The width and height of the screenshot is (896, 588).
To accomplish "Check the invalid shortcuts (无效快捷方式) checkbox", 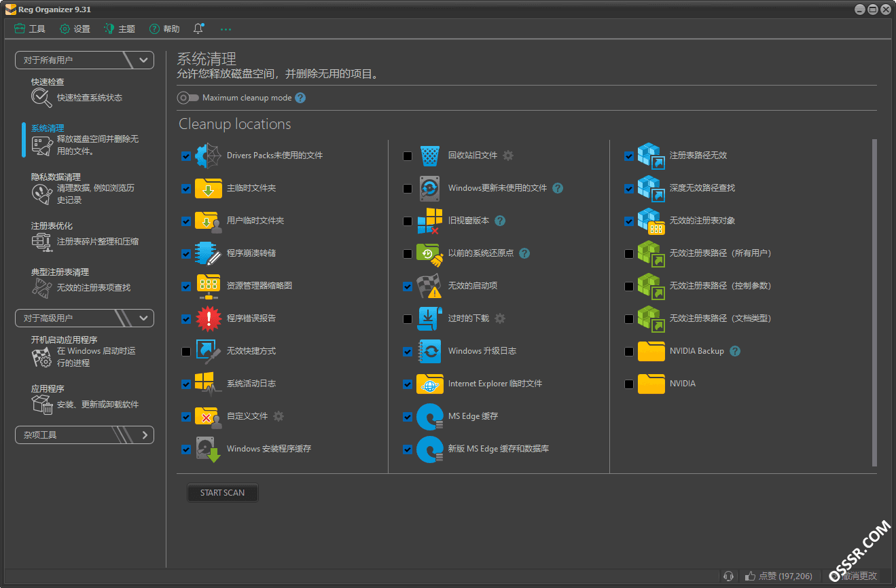I will coord(186,351).
